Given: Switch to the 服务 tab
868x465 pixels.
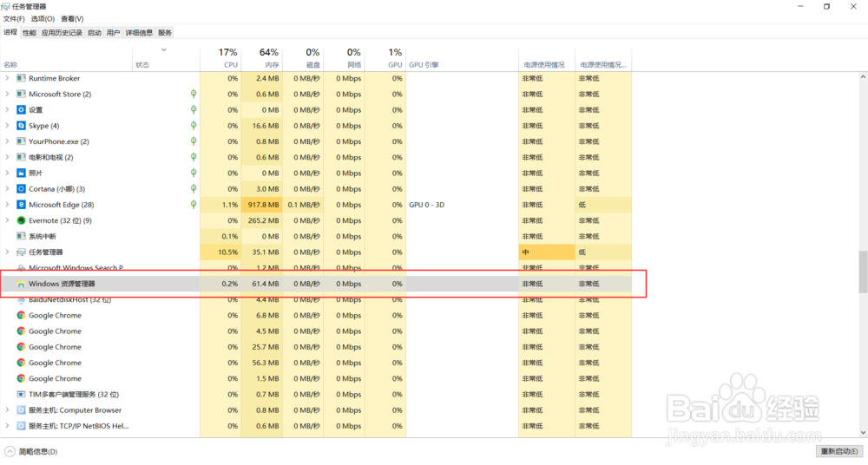Looking at the screenshot, I should tap(165, 33).
